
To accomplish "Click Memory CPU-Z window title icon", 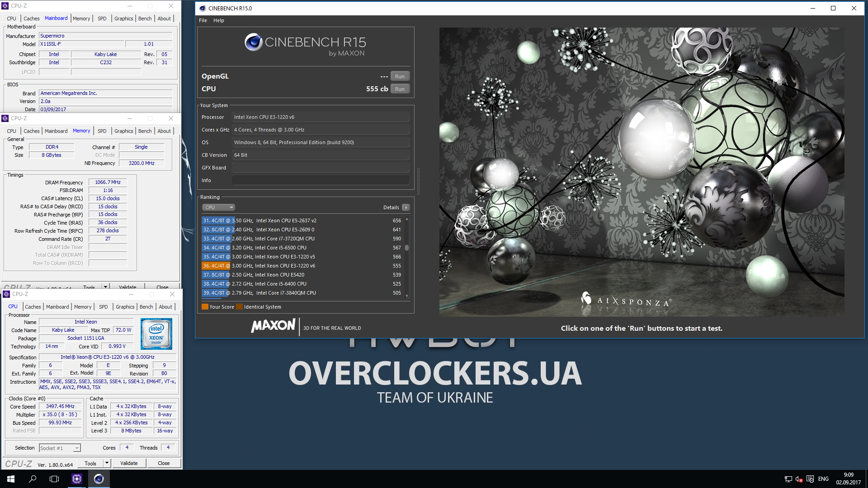I will point(5,118).
